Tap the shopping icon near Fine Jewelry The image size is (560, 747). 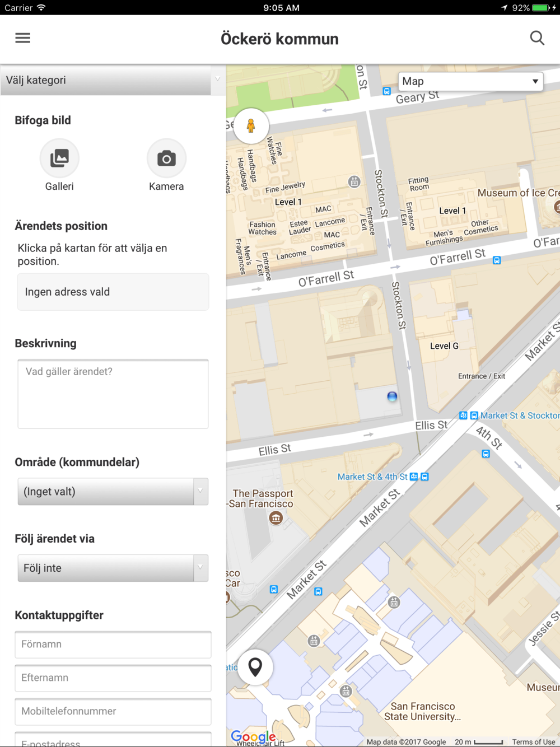[x=354, y=181]
